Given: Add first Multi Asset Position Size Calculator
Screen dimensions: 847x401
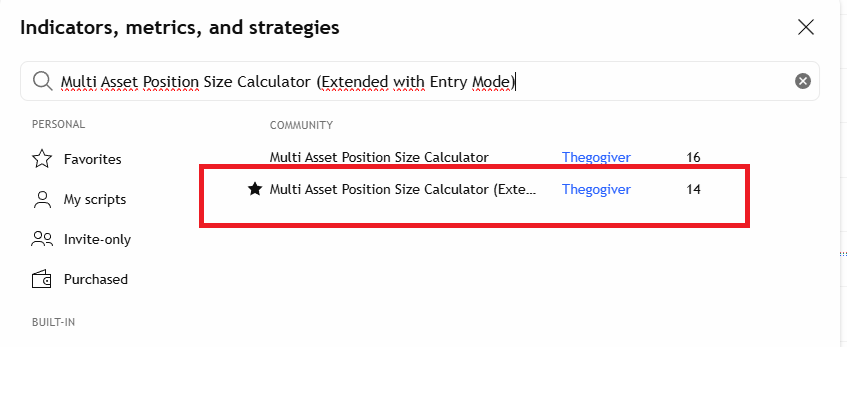Looking at the screenshot, I should [x=379, y=157].
